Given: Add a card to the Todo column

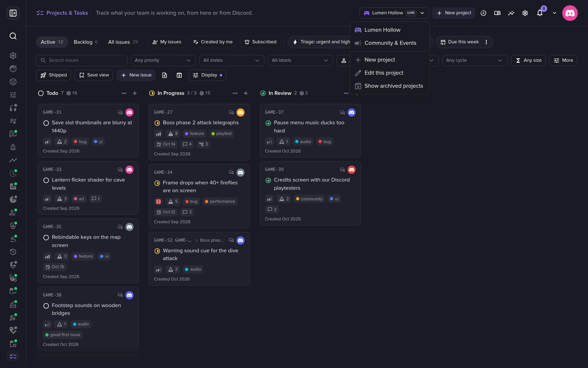Looking at the screenshot, I should 135,93.
